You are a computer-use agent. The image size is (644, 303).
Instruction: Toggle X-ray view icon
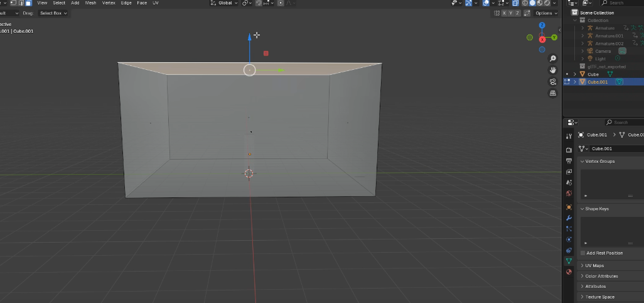(515, 3)
